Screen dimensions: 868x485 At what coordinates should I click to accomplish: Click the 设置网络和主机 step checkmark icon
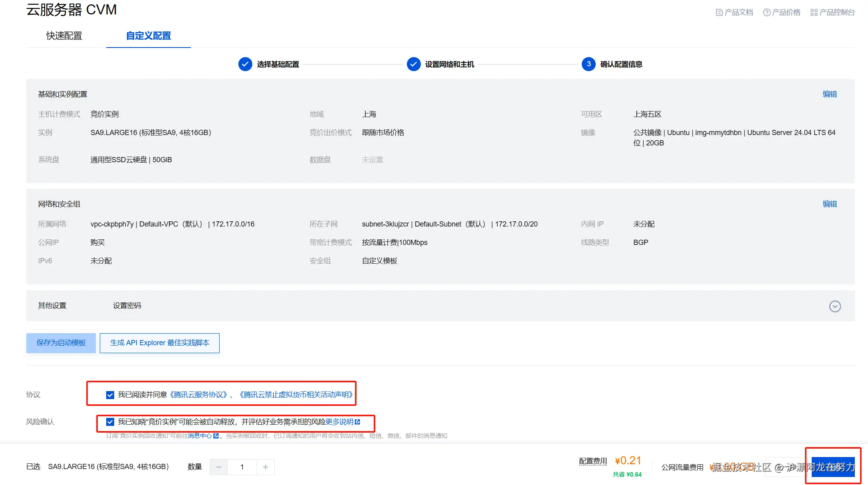(414, 64)
